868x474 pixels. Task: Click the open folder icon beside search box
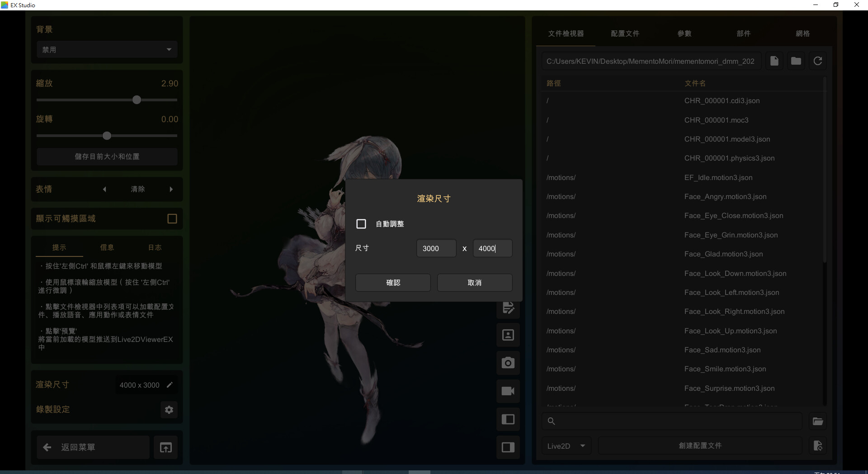(817, 421)
